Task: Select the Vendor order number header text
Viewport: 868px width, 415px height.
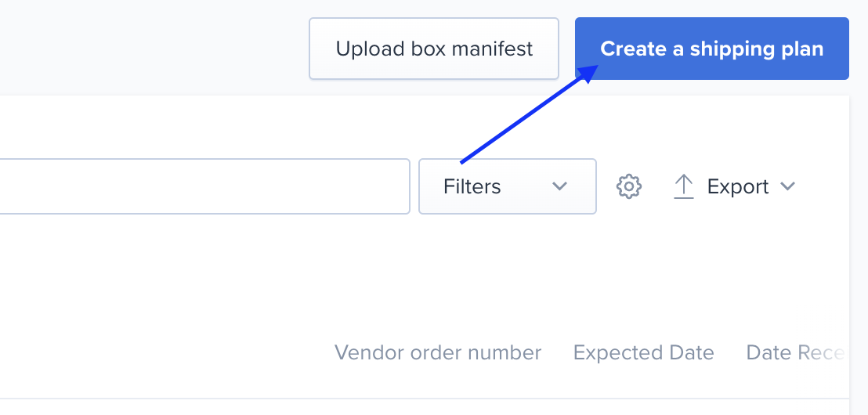Action: click(438, 352)
